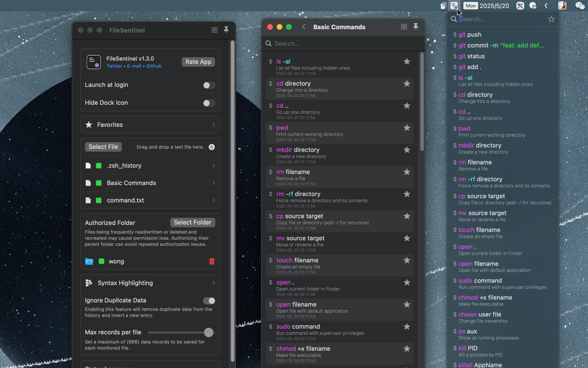Screen dimensions: 588x368
Task: Open the Github link
Action: pyautogui.click(x=154, y=66)
